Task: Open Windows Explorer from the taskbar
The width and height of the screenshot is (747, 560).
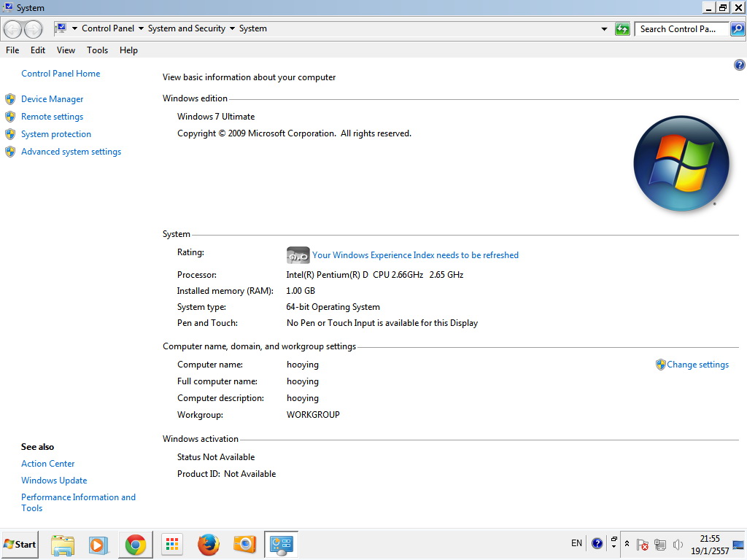Action: pyautogui.click(x=63, y=545)
